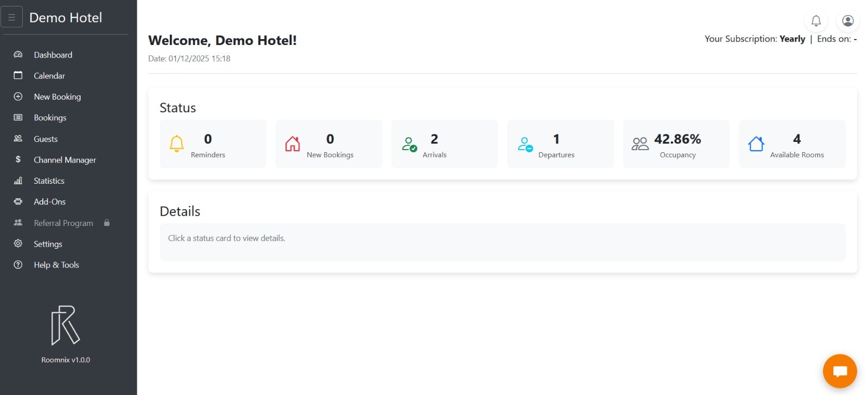Click the Settings gear icon in sidebar
Screen dimensions: 868x395
(18, 244)
